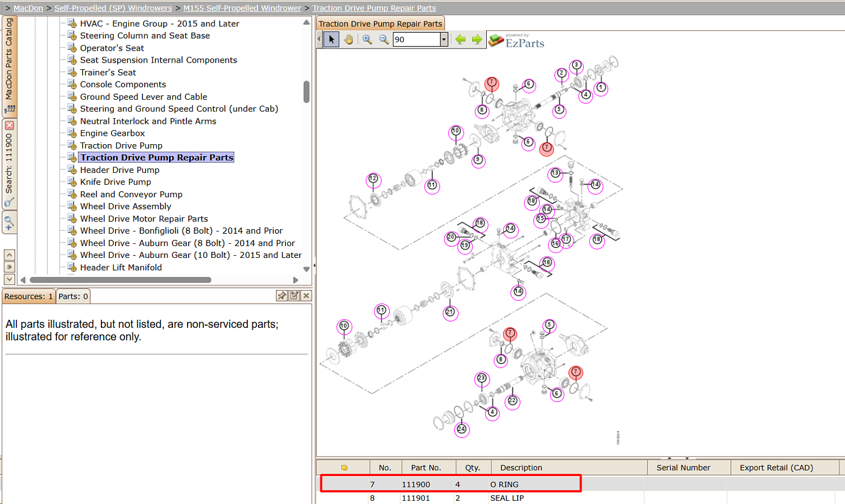
Task: Open the EzParts logo link
Action: [516, 41]
